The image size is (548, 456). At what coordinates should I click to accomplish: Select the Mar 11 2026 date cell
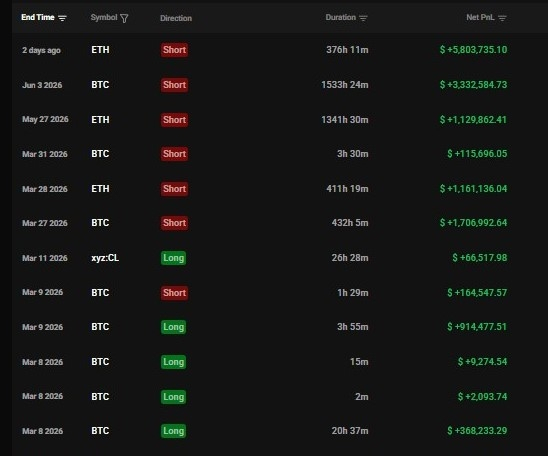pyautogui.click(x=45, y=258)
